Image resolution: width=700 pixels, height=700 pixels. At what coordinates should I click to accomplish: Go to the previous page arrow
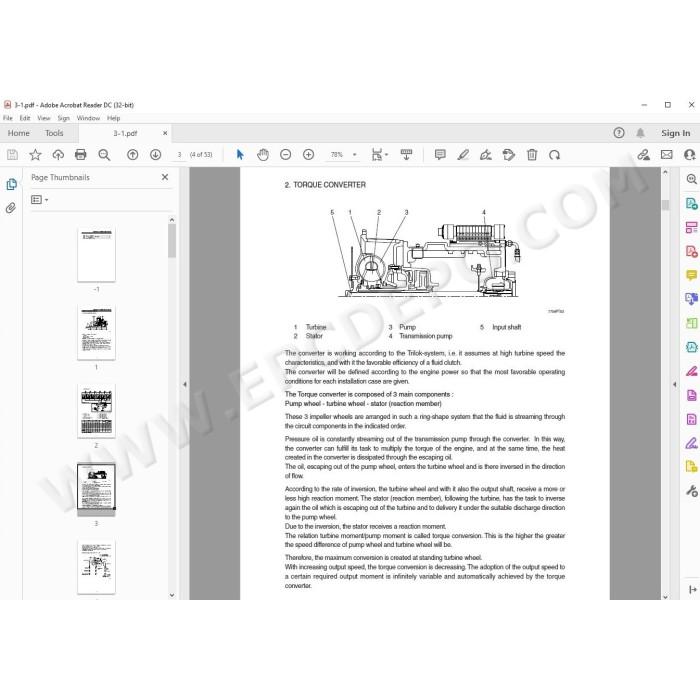(133, 155)
